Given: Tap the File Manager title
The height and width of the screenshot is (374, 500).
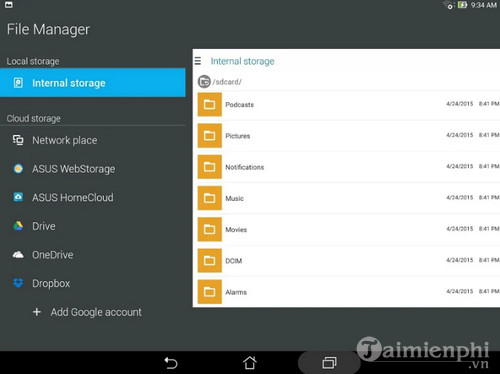Looking at the screenshot, I should click(x=48, y=29).
